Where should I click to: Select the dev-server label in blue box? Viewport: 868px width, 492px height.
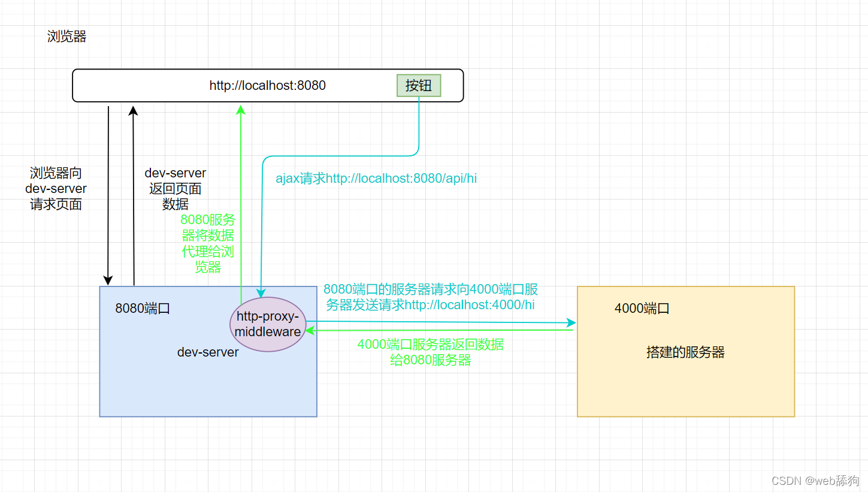(208, 352)
